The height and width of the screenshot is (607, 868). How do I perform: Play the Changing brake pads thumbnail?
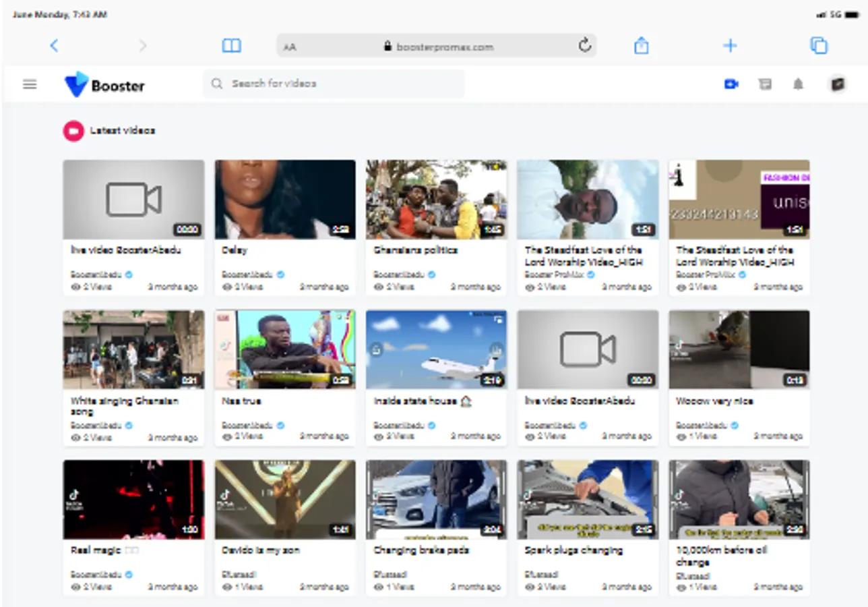tap(436, 500)
